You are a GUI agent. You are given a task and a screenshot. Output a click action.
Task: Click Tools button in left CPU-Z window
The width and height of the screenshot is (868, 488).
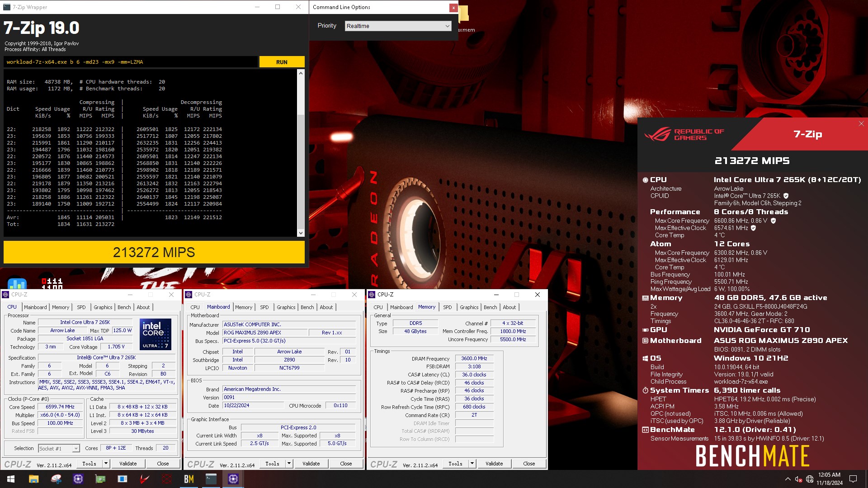point(89,464)
